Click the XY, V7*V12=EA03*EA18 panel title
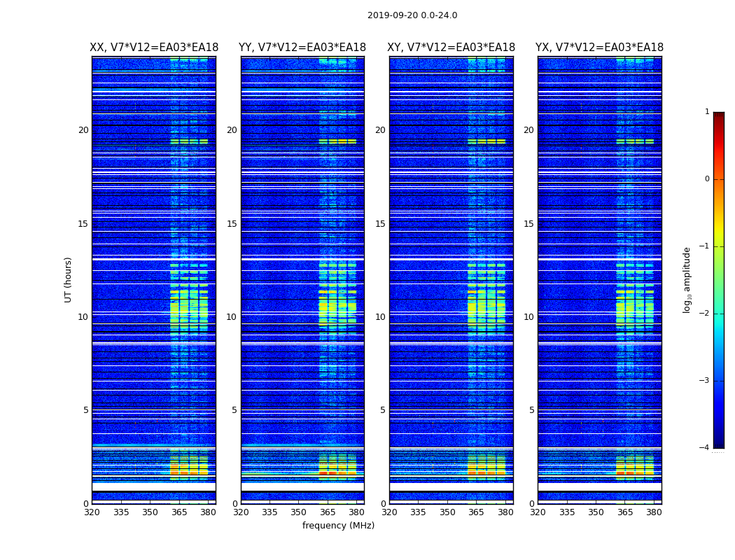The image size is (735, 560). click(x=451, y=48)
